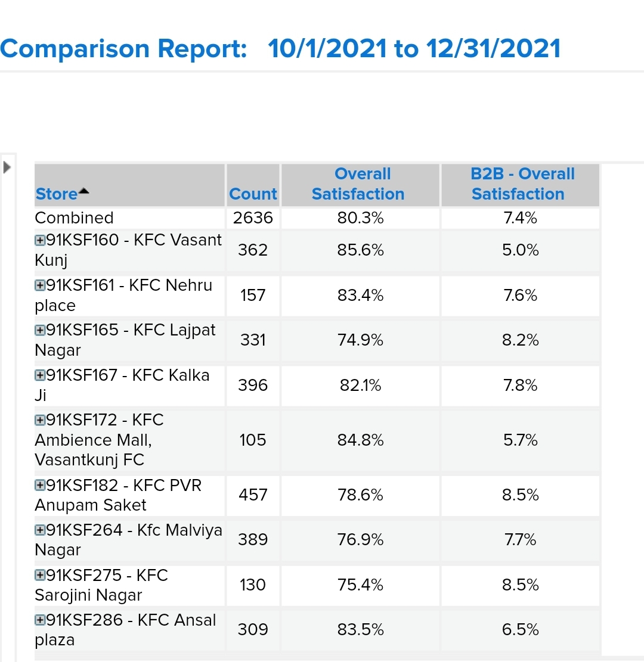Click plus icon beside 91KSF182 PVR Anupam Saket
644x662 pixels.
[40, 486]
